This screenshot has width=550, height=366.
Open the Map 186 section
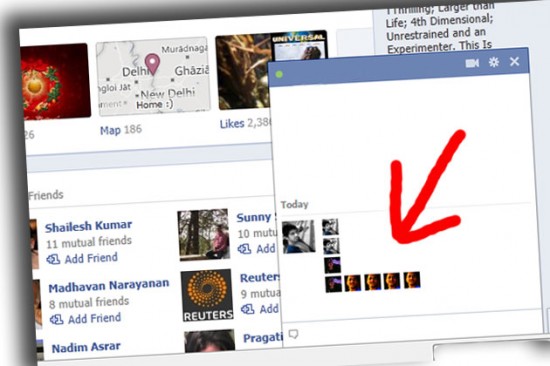click(121, 130)
